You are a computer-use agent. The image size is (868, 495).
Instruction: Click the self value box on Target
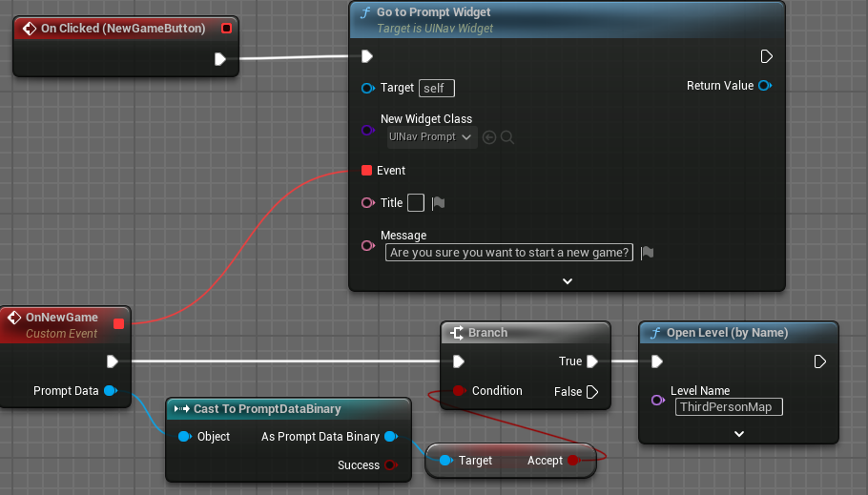point(437,88)
